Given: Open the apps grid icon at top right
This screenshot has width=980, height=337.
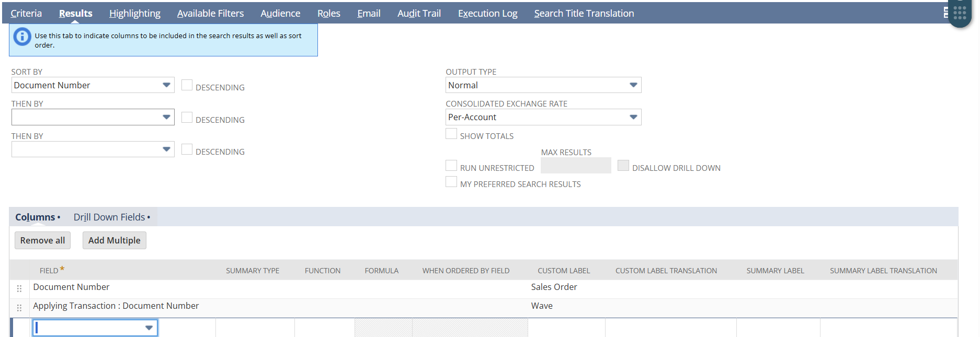Looking at the screenshot, I should coord(960,13).
